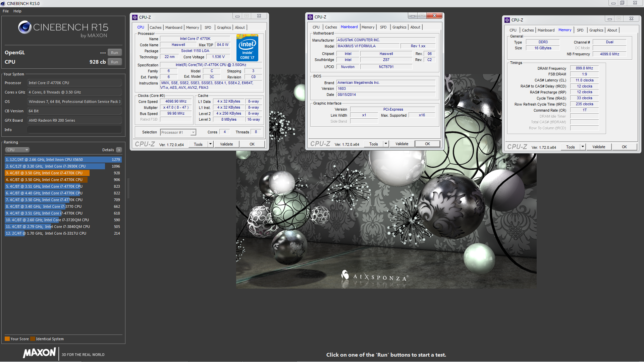Click the Intel Core i7 badge logo
The height and width of the screenshot is (362, 644).
point(248,48)
